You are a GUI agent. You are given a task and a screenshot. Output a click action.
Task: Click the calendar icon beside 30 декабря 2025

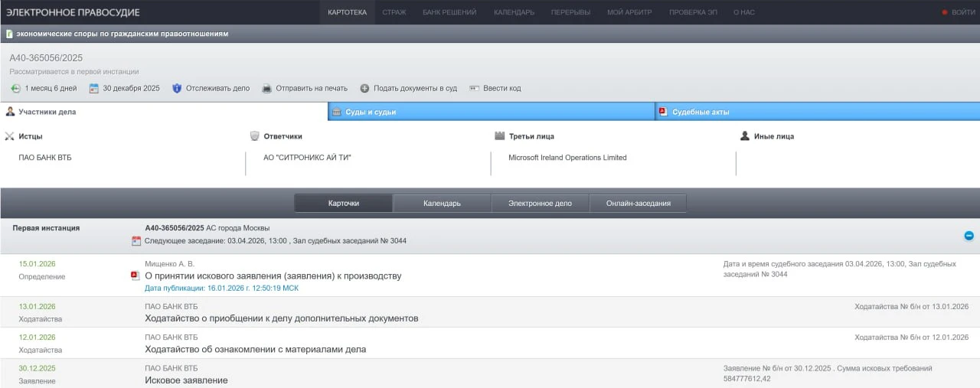(94, 88)
